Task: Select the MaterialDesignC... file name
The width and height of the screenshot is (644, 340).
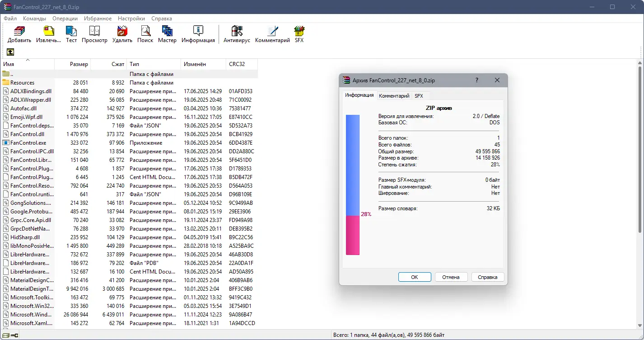Action: tap(32, 280)
